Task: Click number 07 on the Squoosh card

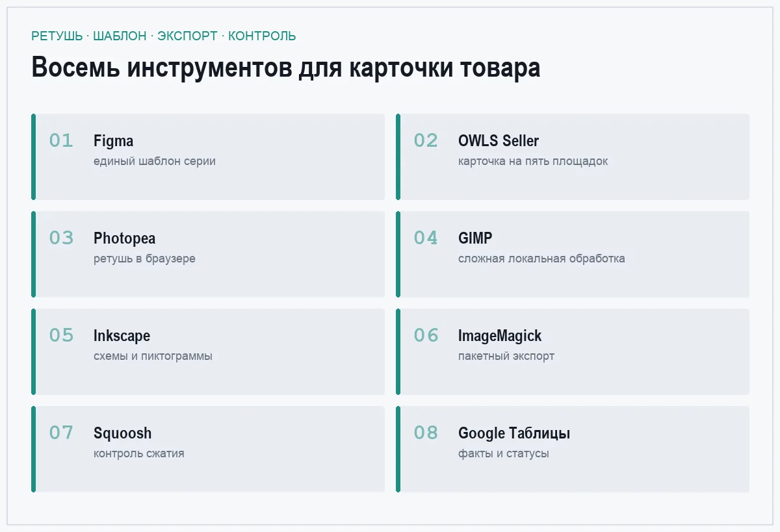Action: pos(62,433)
